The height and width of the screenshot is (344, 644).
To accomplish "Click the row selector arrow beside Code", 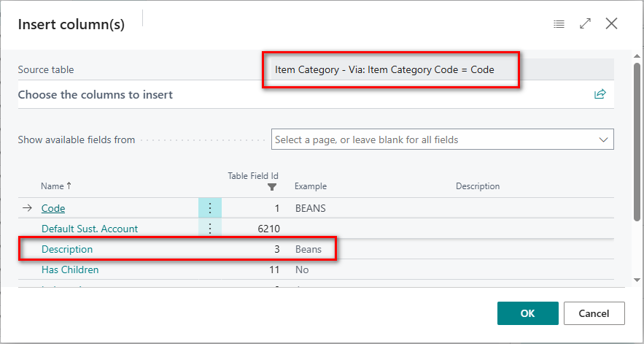I will point(27,208).
